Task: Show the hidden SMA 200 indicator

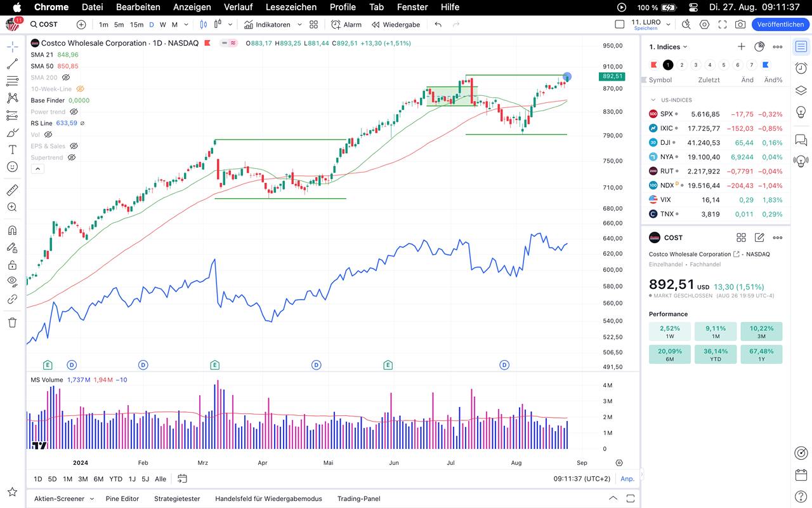Action: point(66,77)
